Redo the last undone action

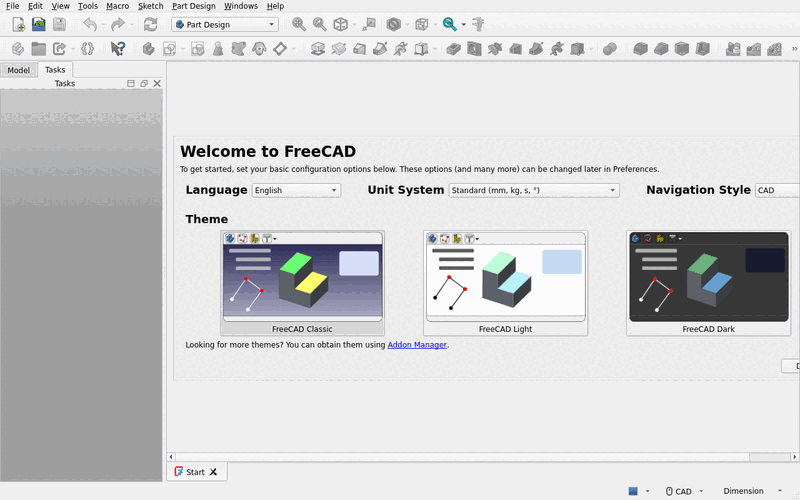pyautogui.click(x=118, y=24)
